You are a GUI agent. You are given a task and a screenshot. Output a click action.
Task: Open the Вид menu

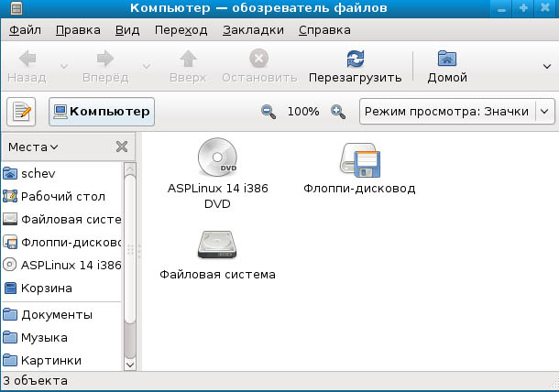[x=127, y=30]
